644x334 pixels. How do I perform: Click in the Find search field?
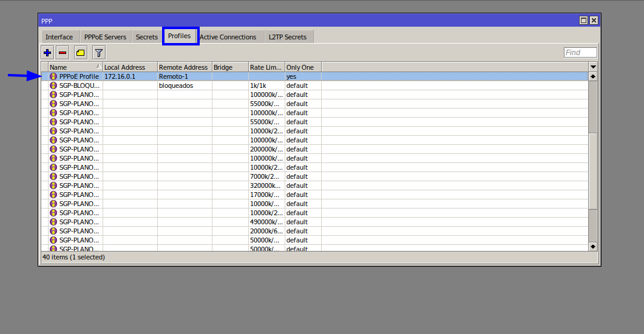(580, 53)
